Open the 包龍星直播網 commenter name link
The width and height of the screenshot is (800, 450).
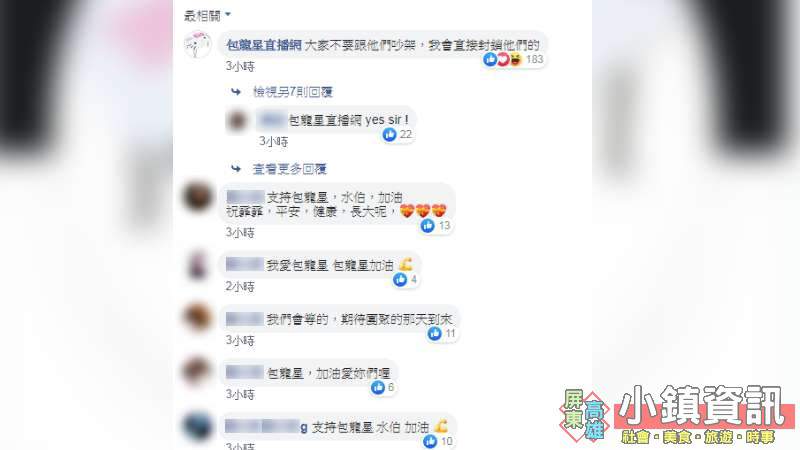264,45
